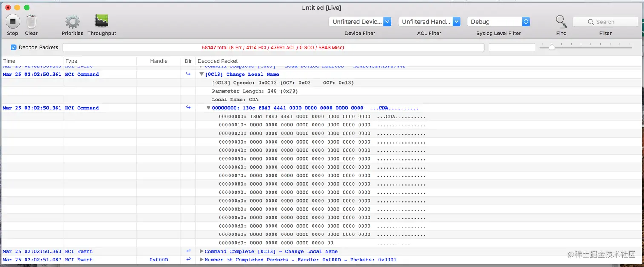Open the Priorities gear icon

[x=72, y=22]
